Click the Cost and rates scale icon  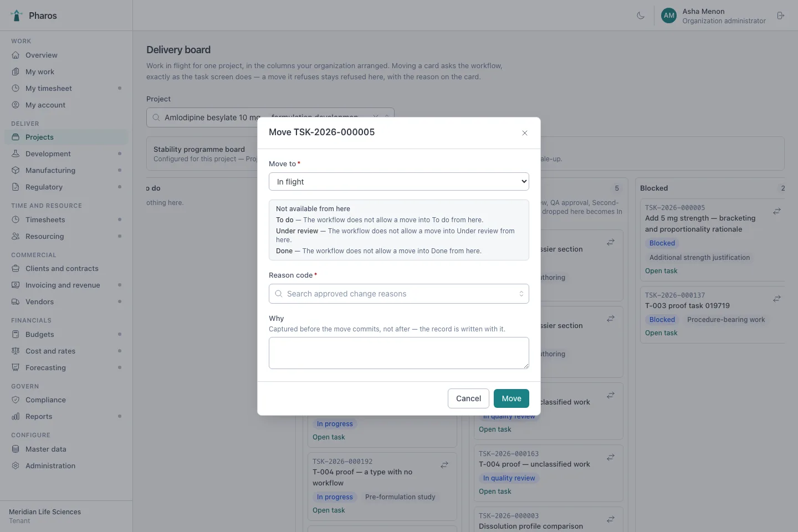[x=16, y=351]
